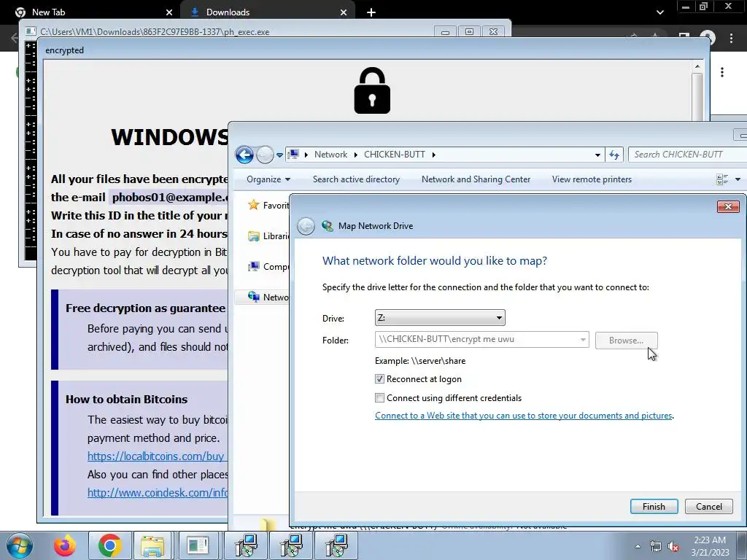Viewport: 747px width, 560px height.
Task: Close the Downloads tab
Action: coord(344,12)
